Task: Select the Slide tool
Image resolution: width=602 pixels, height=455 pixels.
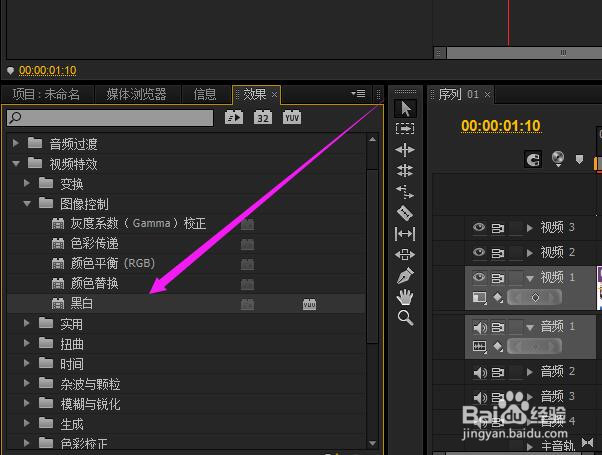Action: 405,254
